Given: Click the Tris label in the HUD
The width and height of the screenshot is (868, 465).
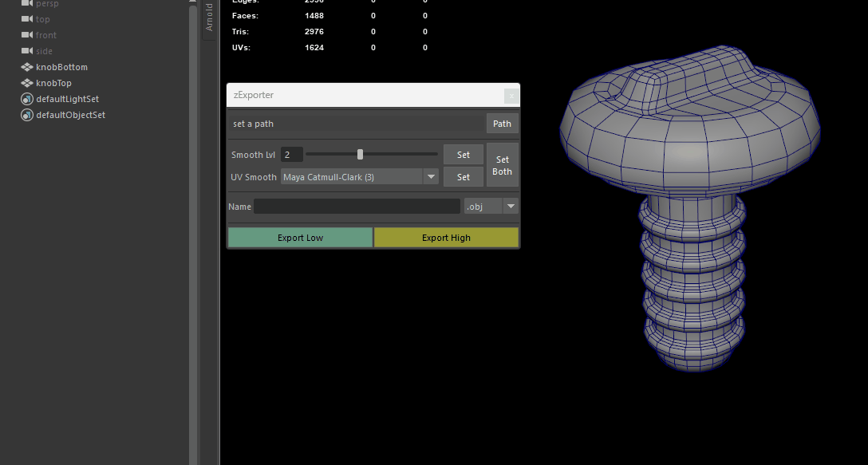Looking at the screenshot, I should pos(240,32).
